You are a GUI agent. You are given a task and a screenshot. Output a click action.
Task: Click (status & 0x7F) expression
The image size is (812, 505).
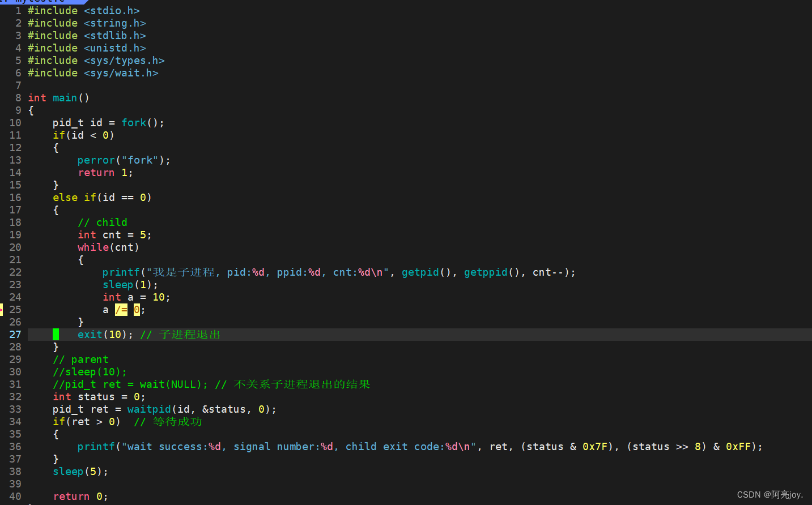(570, 447)
